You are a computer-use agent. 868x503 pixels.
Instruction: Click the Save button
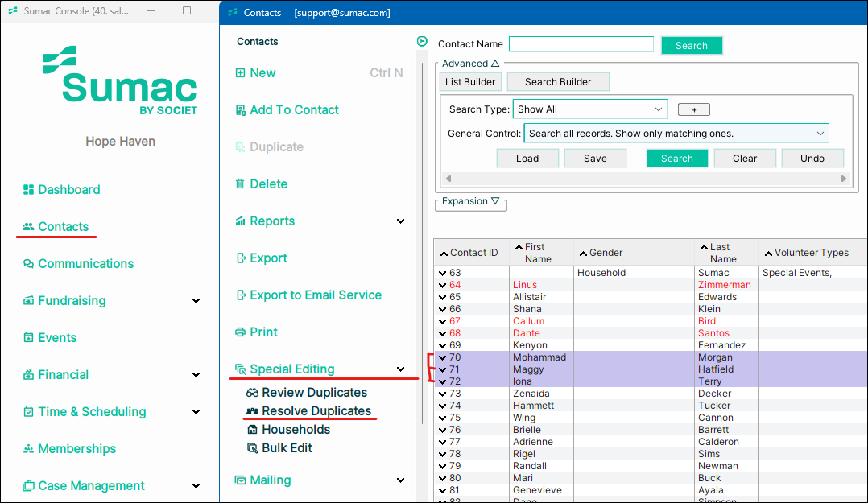(595, 159)
